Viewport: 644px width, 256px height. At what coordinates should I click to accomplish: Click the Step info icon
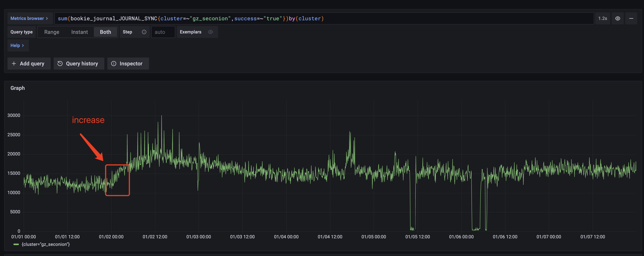pos(144,32)
